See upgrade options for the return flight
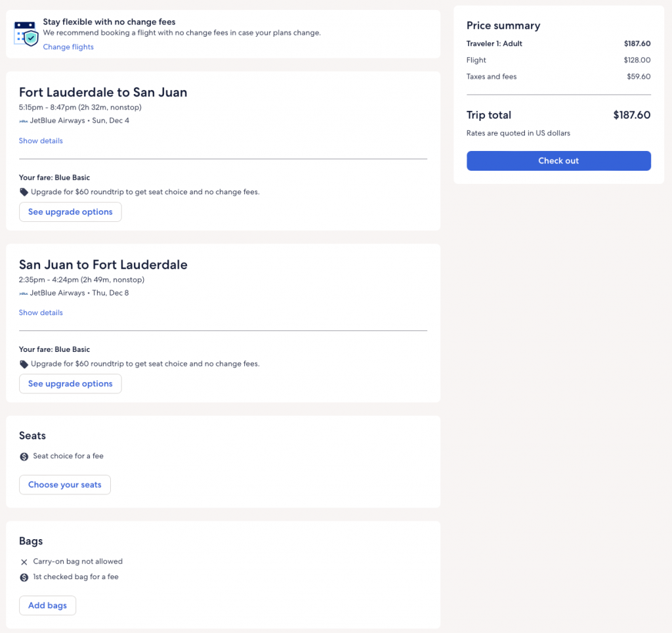This screenshot has height=633, width=672. (70, 383)
